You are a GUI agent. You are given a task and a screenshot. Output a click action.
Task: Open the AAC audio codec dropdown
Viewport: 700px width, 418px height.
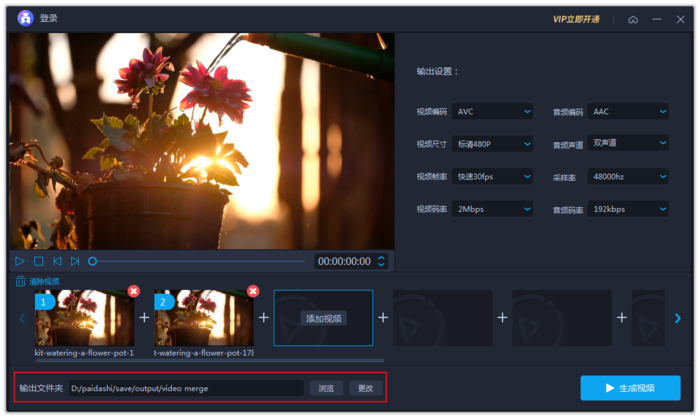click(628, 112)
